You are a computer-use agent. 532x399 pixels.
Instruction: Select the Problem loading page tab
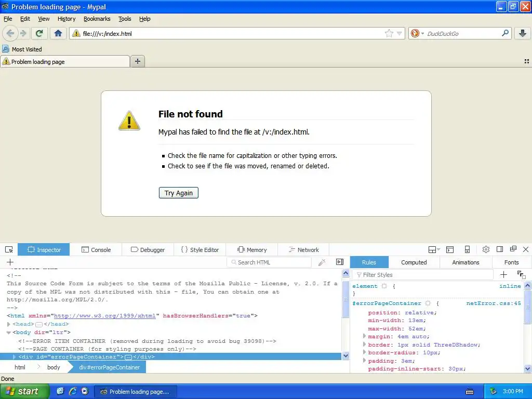pyautogui.click(x=65, y=61)
